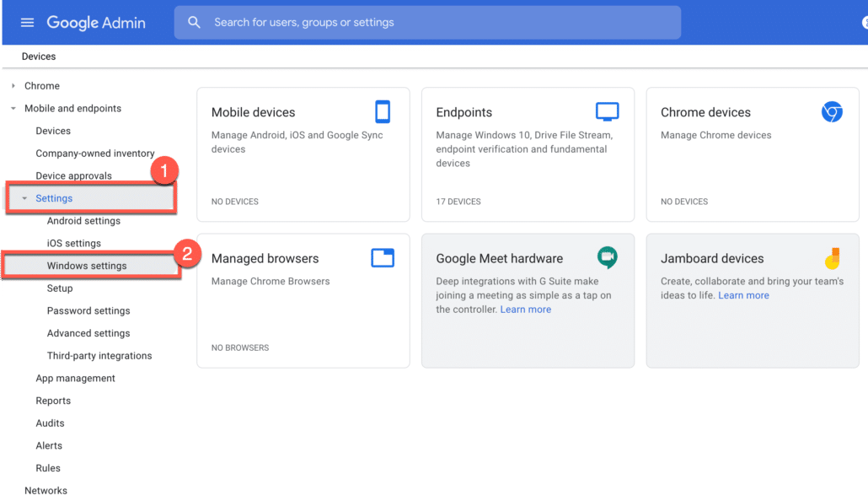Image resolution: width=868 pixels, height=501 pixels.
Task: Open Advanced settings
Action: (88, 333)
